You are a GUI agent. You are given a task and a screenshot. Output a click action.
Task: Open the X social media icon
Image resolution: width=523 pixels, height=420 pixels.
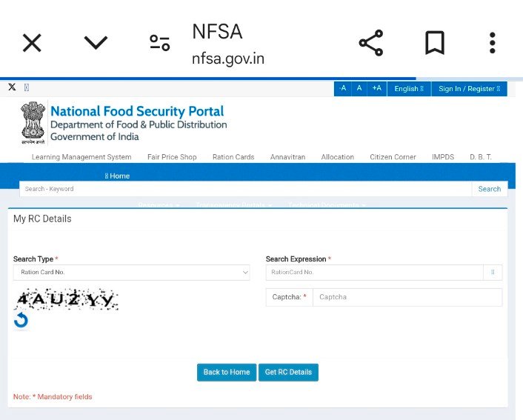tap(12, 87)
